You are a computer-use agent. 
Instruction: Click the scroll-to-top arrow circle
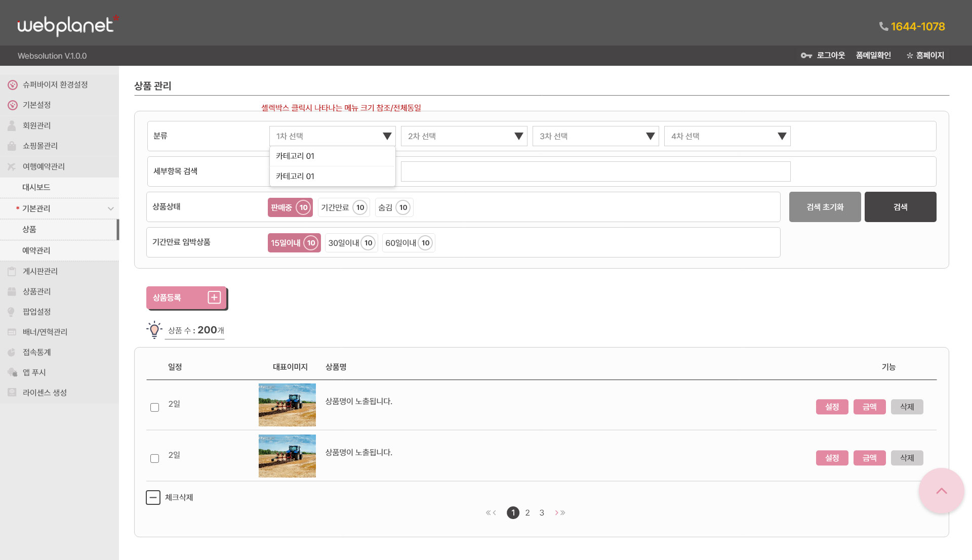tap(941, 491)
